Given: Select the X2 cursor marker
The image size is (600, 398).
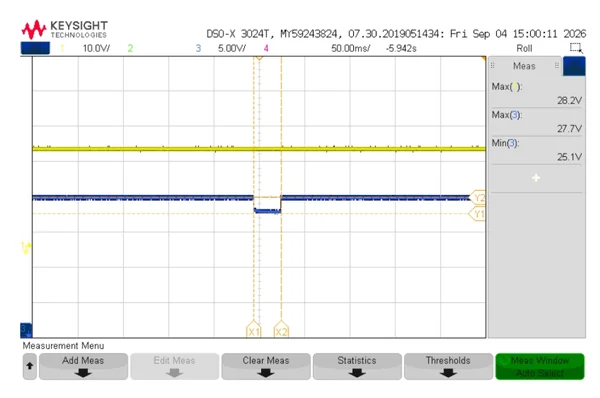Looking at the screenshot, I should click(x=281, y=330).
